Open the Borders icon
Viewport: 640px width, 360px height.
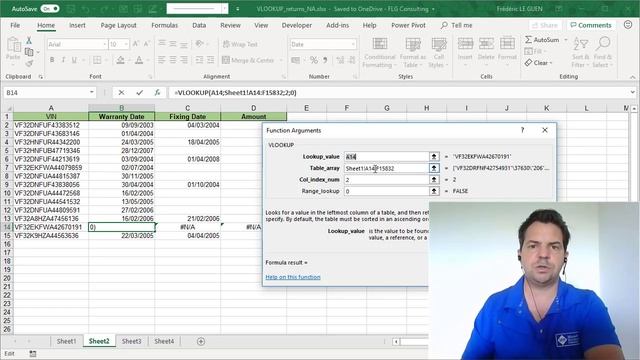97,60
